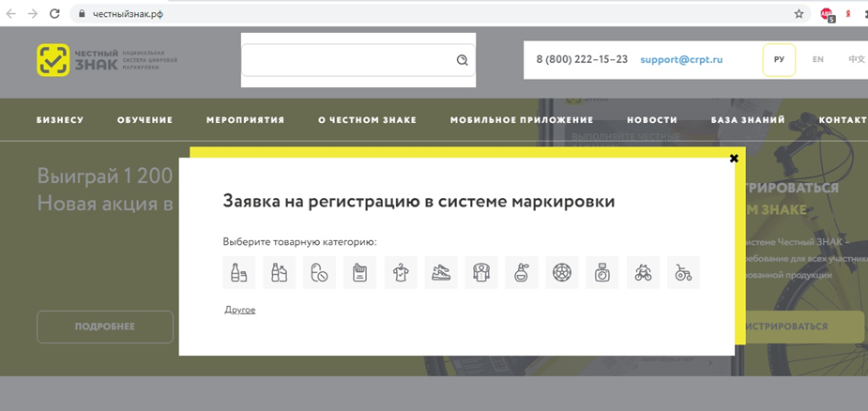Click the phone number 8 (800) 222-15-23
This screenshot has width=868, height=411.
click(582, 59)
